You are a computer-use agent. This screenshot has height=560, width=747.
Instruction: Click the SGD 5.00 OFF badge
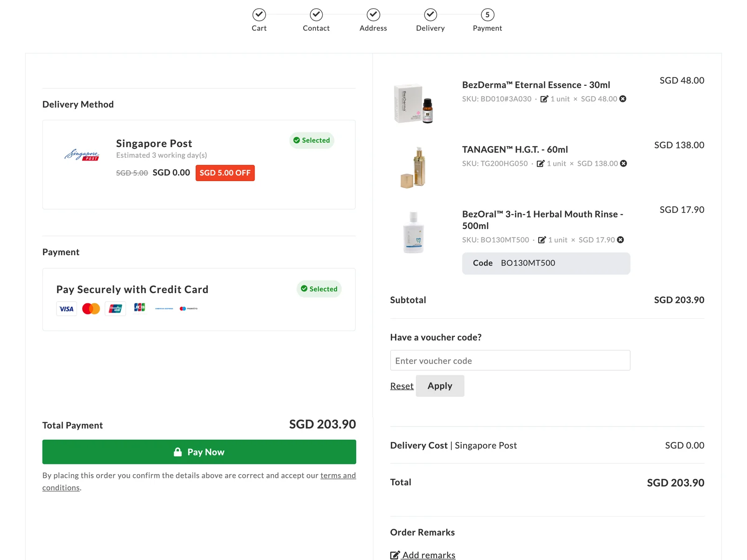(x=225, y=173)
